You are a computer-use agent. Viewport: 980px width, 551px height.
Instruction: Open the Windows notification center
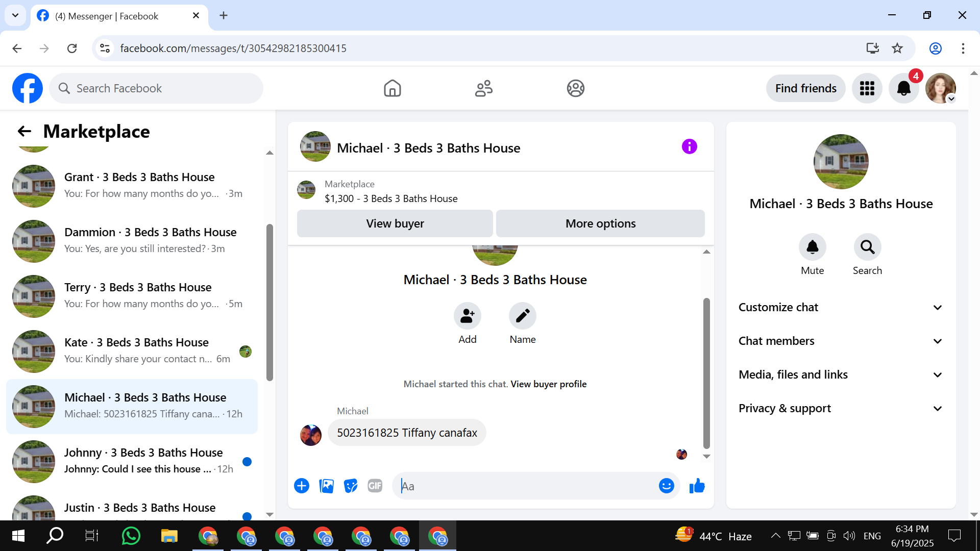(x=954, y=536)
